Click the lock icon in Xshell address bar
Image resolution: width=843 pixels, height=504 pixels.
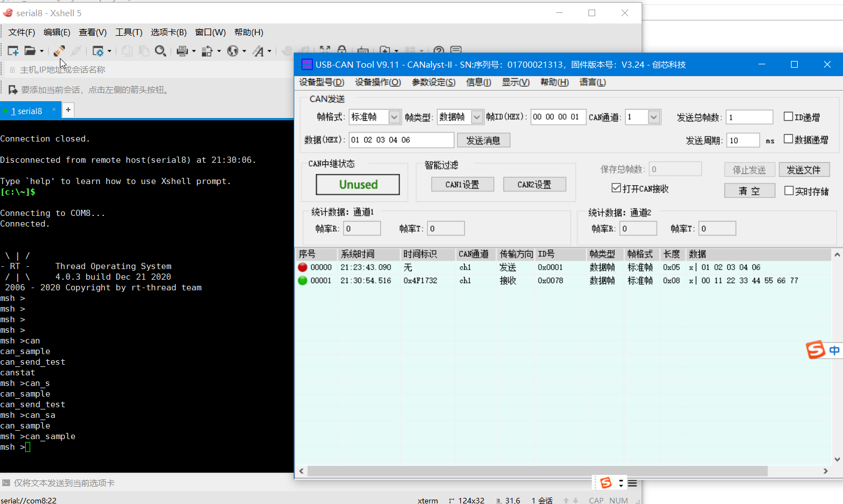[x=12, y=70]
